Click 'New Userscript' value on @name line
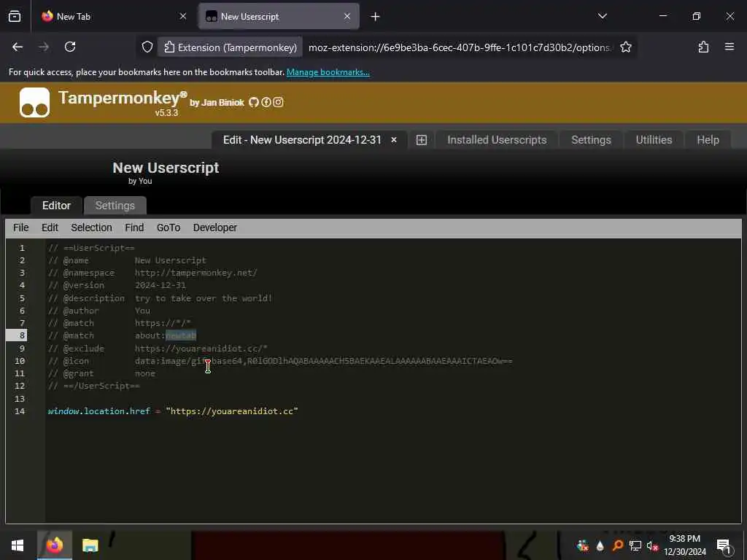 pyautogui.click(x=171, y=260)
